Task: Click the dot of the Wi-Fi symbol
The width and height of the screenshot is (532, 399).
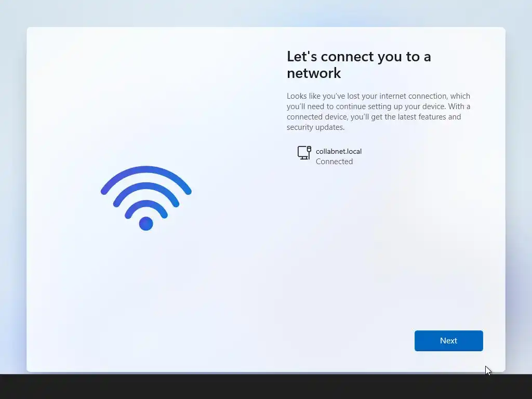Action: coord(146,223)
